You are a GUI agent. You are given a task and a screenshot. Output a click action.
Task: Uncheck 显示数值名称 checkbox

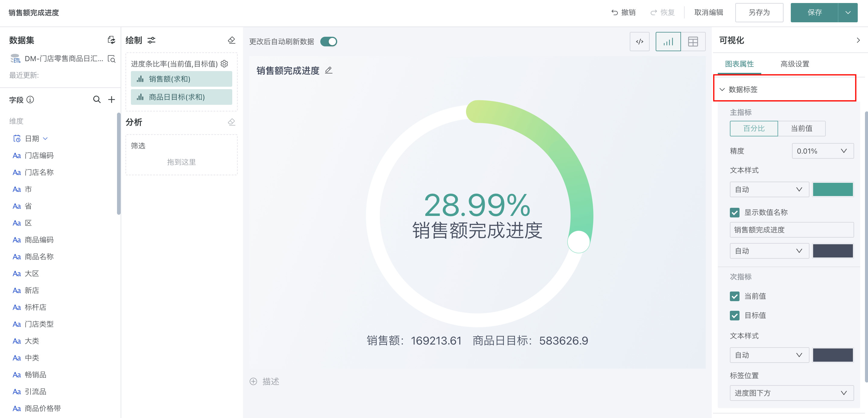point(735,212)
